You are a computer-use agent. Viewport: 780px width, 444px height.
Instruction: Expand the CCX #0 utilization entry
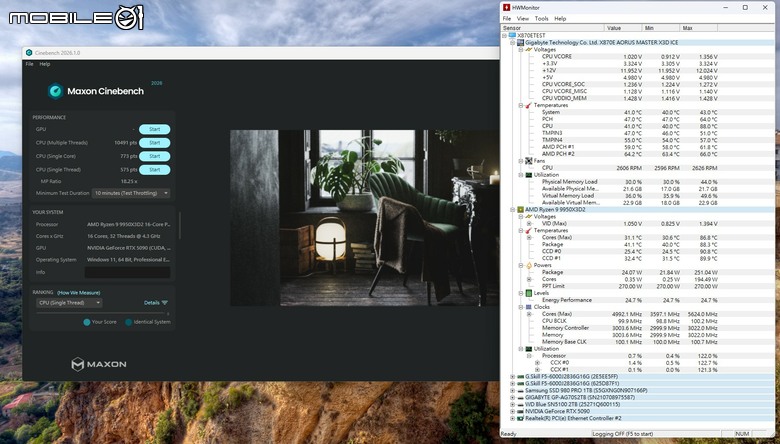click(537, 363)
